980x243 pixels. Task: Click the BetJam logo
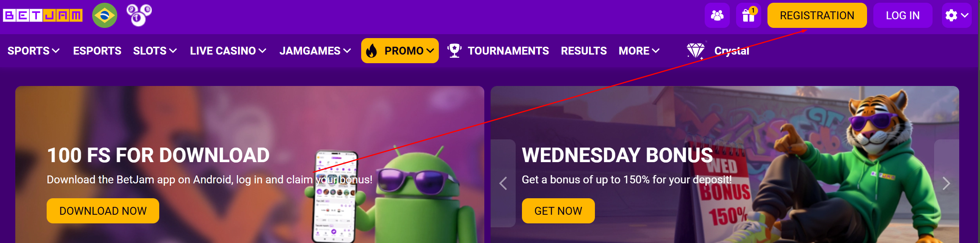[43, 15]
